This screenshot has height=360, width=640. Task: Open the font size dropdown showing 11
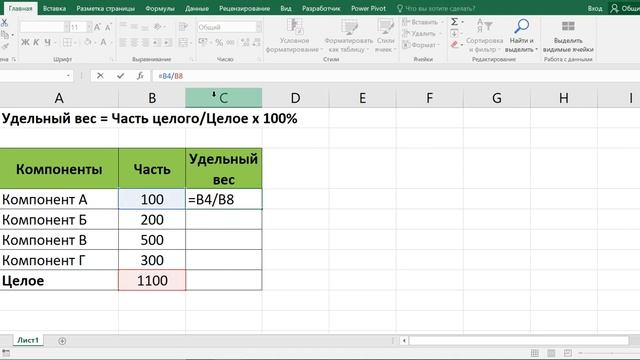coord(89,27)
